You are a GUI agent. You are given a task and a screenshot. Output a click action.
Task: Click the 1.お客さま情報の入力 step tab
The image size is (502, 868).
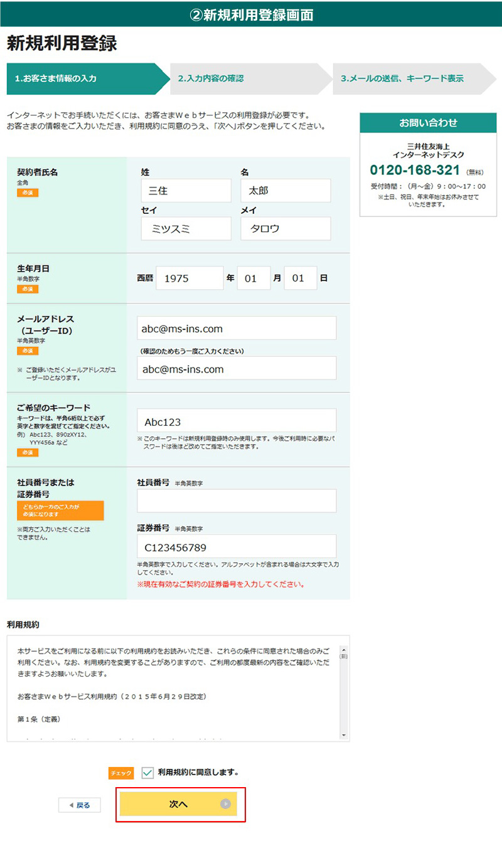(88, 78)
